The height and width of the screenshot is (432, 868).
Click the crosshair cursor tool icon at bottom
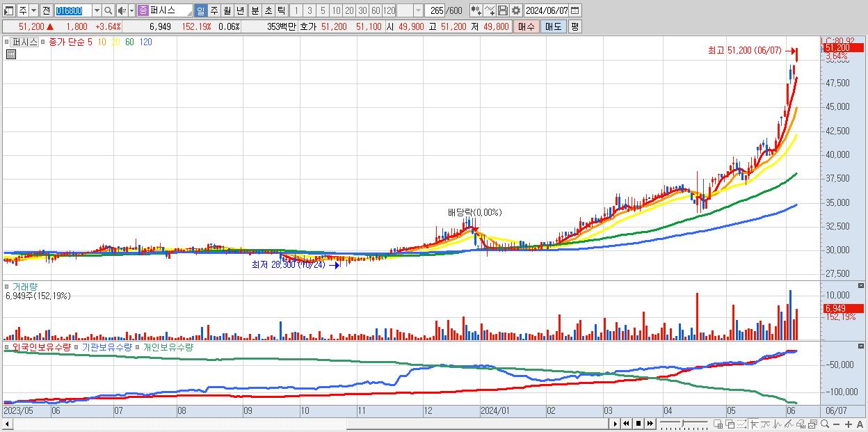click(754, 424)
